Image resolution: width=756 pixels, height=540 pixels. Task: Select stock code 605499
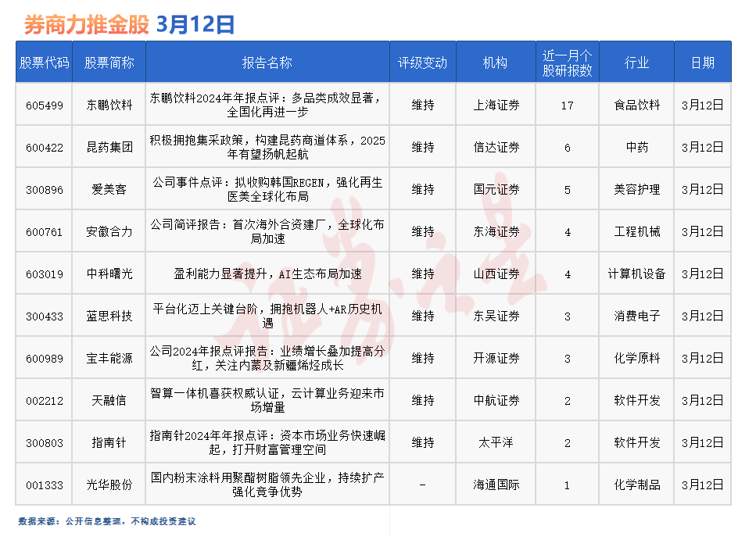[x=45, y=105]
